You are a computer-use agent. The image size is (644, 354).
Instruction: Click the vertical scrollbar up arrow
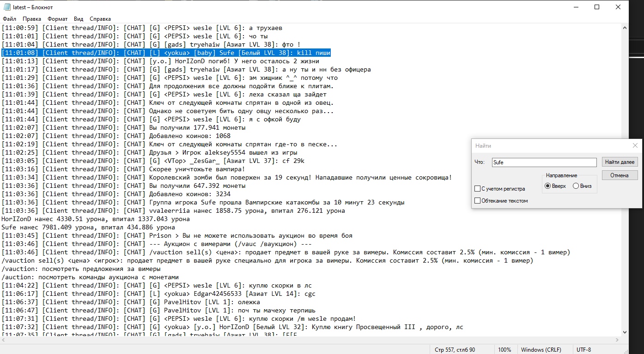click(x=624, y=28)
